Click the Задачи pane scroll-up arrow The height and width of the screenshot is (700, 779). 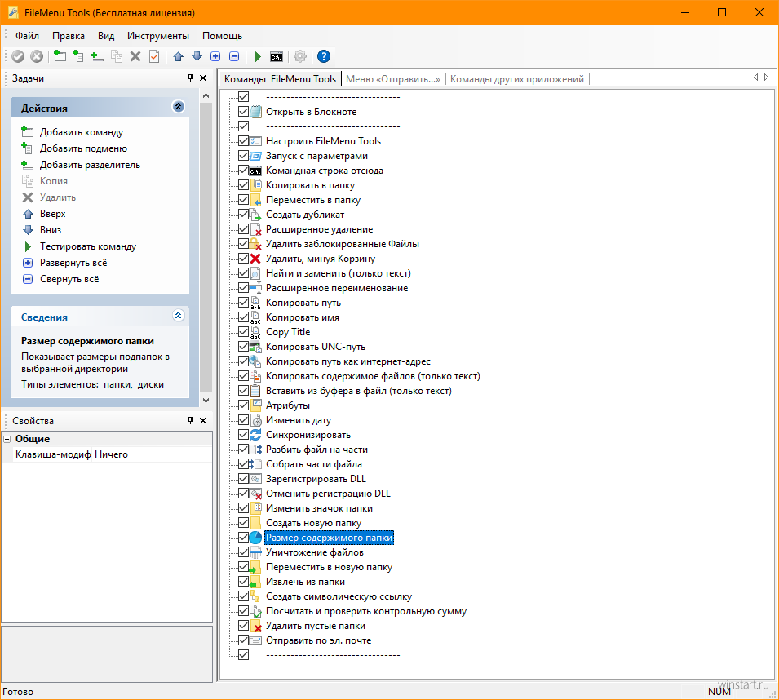click(206, 95)
